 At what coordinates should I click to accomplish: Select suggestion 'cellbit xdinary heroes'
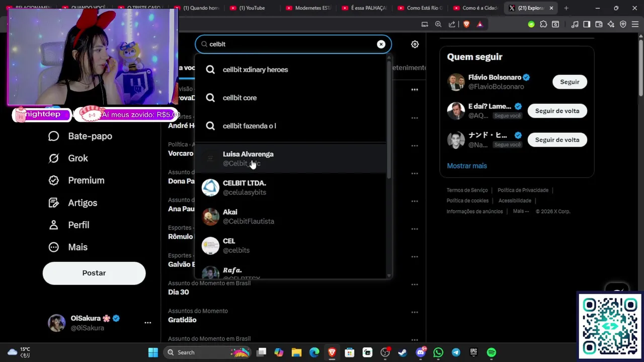click(x=291, y=70)
